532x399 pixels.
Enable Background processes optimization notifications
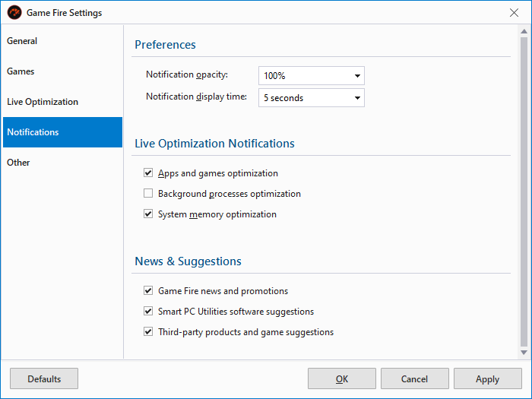(148, 194)
